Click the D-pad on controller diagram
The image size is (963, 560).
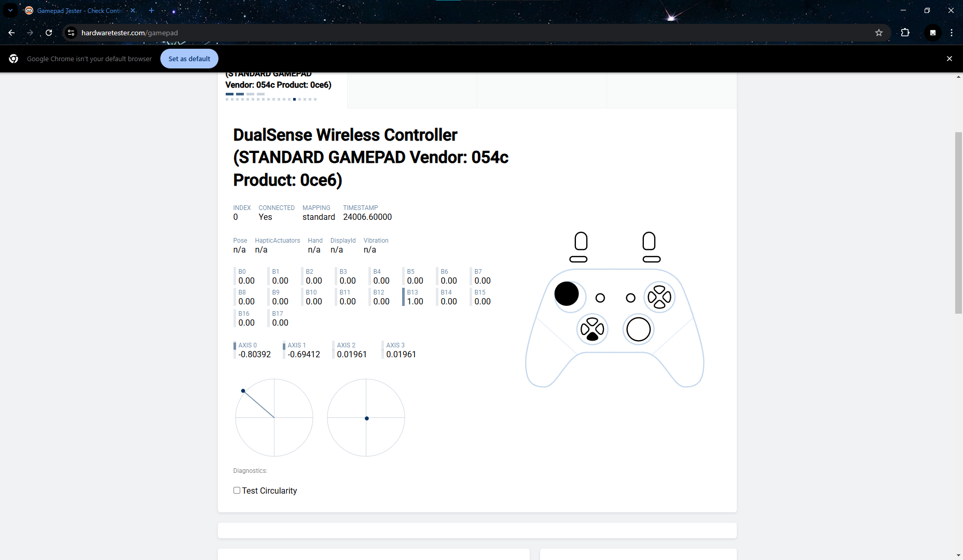592,329
